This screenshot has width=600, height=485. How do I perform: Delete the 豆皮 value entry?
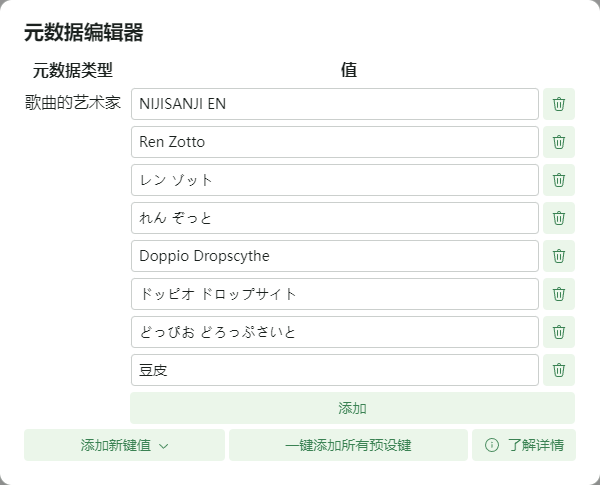(559, 370)
